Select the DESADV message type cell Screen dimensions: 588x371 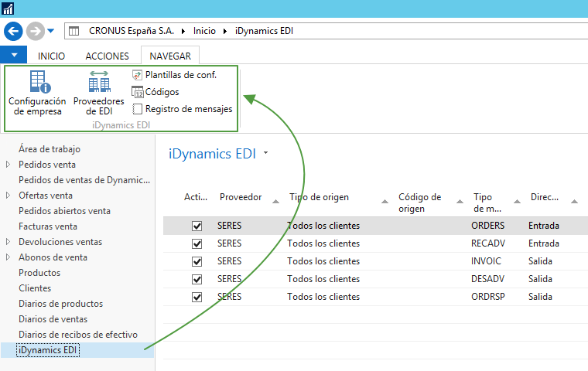click(488, 279)
